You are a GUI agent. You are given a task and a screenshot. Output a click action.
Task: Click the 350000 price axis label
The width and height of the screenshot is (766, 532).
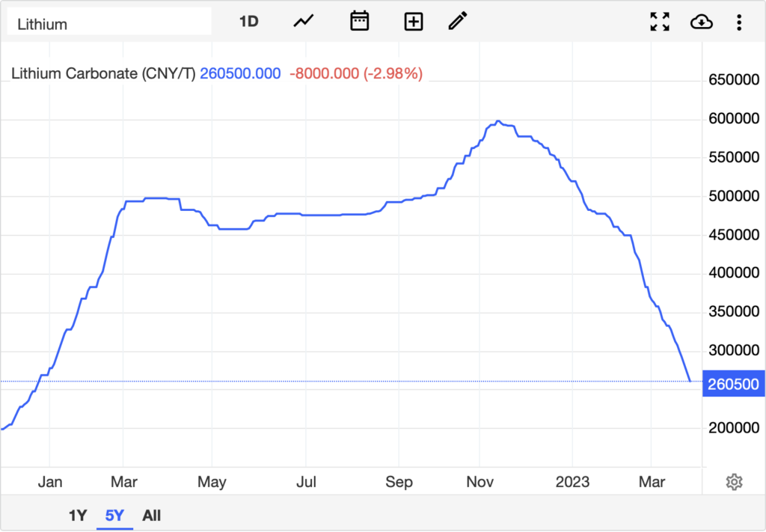[734, 312]
